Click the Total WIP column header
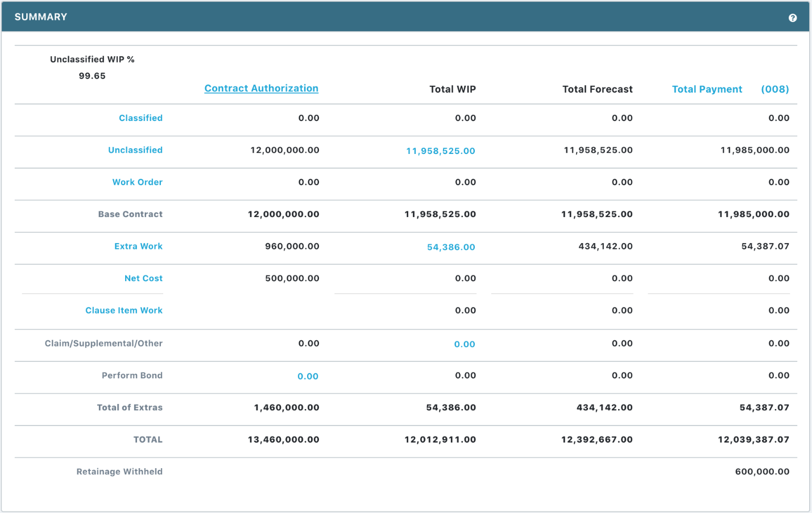The width and height of the screenshot is (812, 513). [452, 89]
